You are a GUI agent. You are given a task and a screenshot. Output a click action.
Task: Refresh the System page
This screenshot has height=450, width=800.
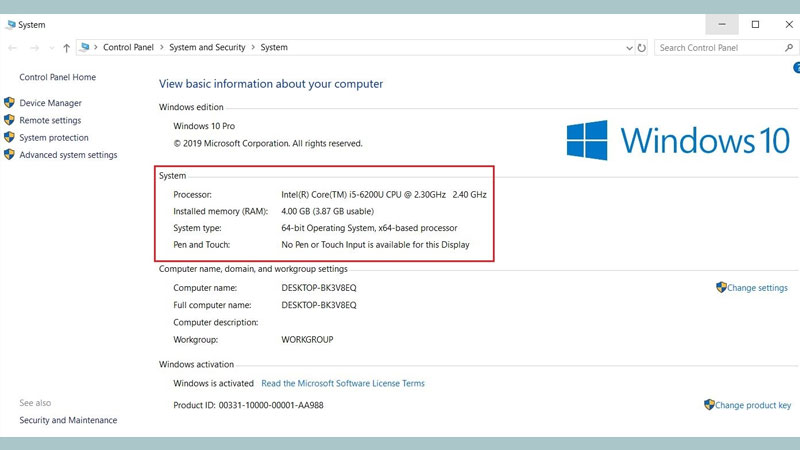pyautogui.click(x=641, y=47)
